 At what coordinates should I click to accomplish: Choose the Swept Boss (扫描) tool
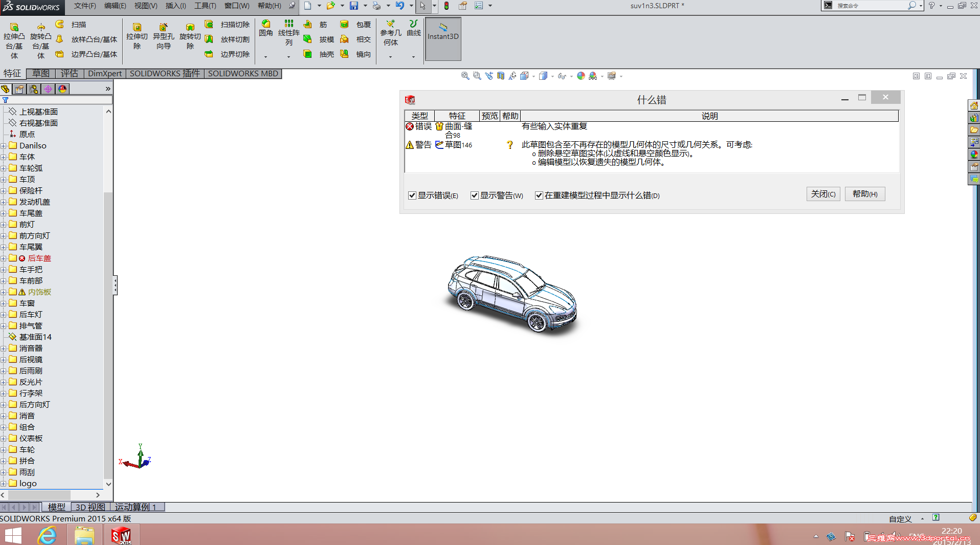coord(71,25)
